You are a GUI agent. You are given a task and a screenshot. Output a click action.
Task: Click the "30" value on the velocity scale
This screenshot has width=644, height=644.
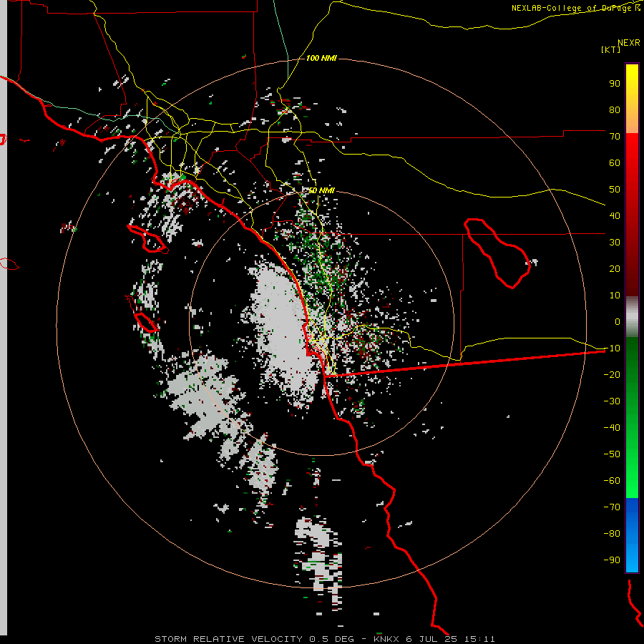615,243
